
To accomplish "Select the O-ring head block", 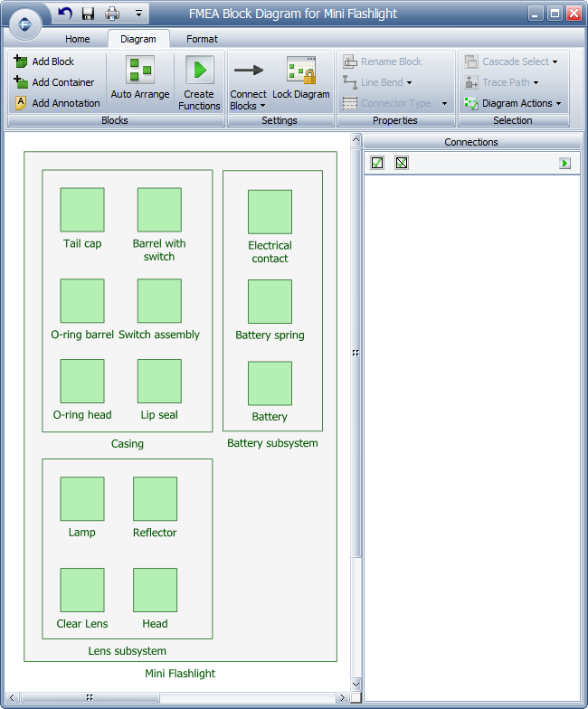I will coord(82,382).
